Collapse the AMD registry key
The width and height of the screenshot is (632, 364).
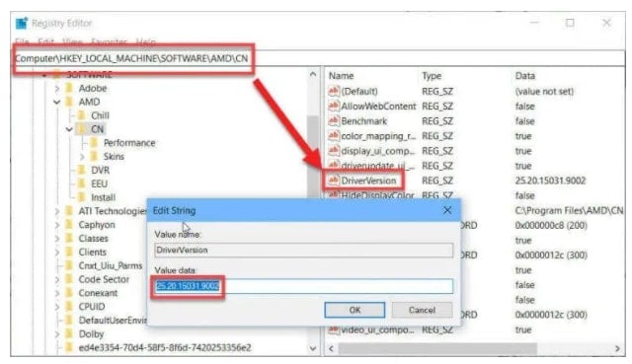pyautogui.click(x=57, y=102)
